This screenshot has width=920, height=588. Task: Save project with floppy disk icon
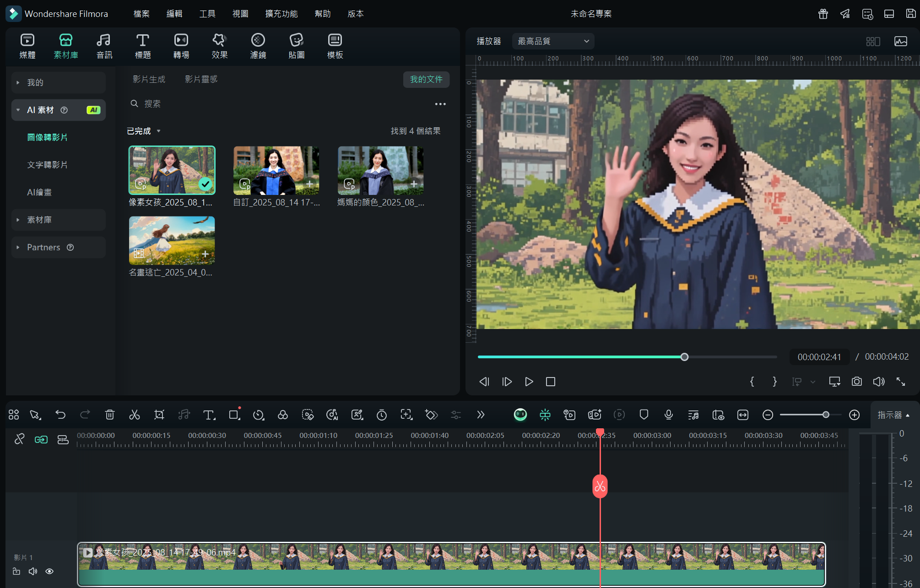tap(911, 14)
